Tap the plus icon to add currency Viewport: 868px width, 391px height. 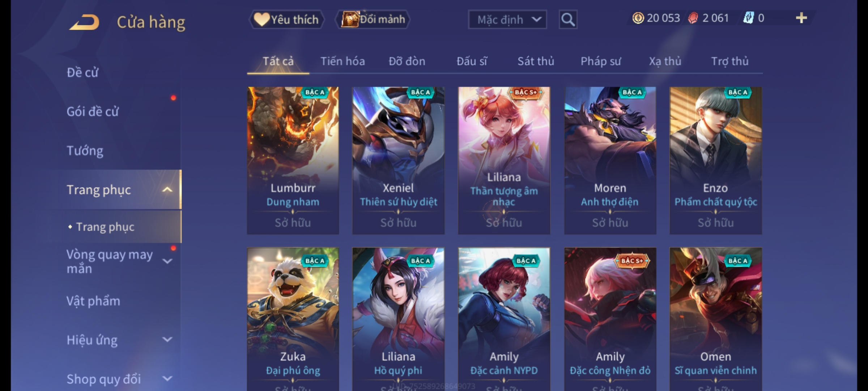(801, 18)
